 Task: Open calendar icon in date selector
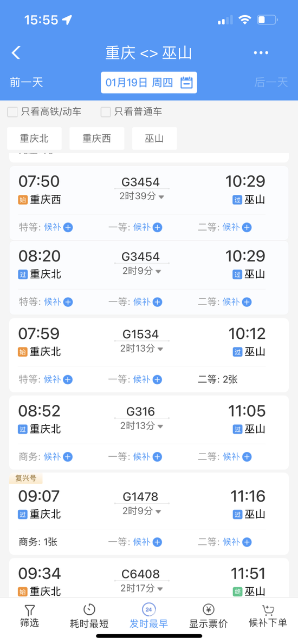click(x=186, y=83)
